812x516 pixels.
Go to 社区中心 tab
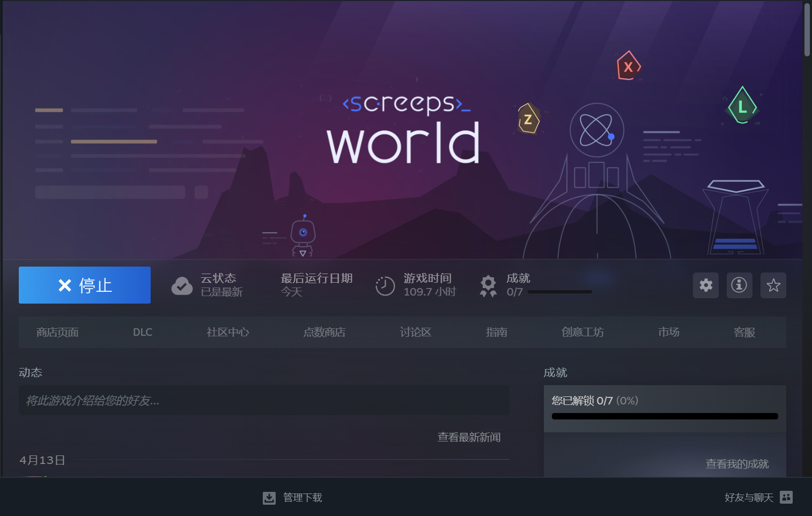point(228,333)
